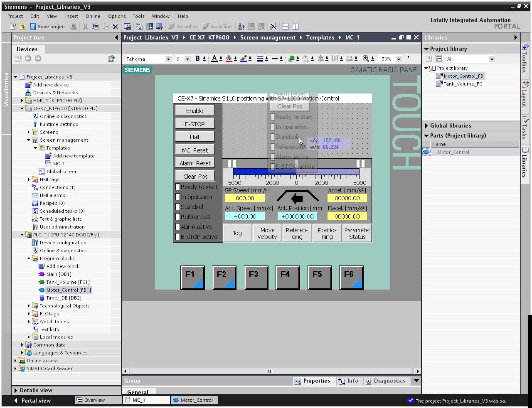Toggle In operation checkbox on panel
Image resolution: width=532 pixels, height=408 pixels.
178,197
